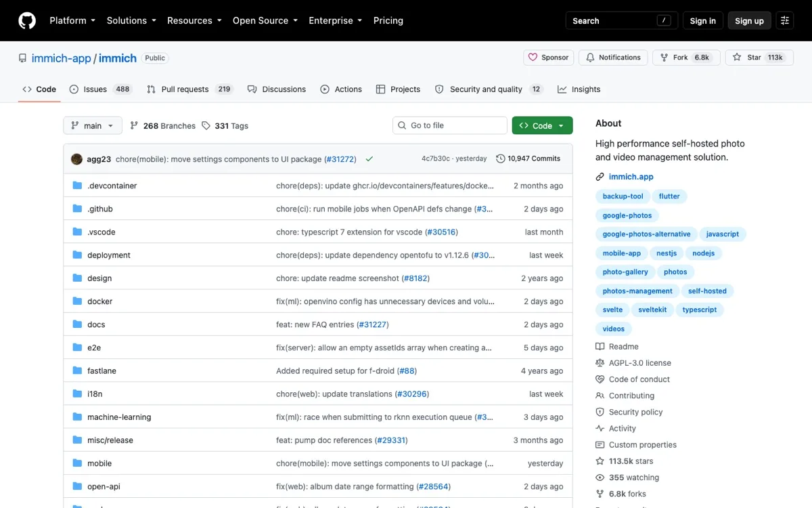The image size is (812, 508).
Task: Open the Activity link
Action: [616, 429]
